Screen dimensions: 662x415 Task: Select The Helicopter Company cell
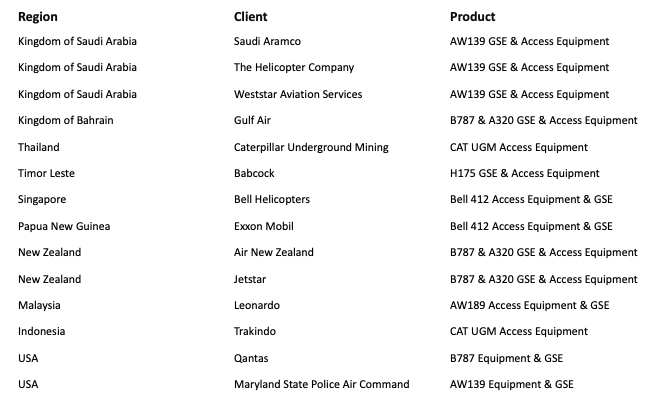click(294, 68)
